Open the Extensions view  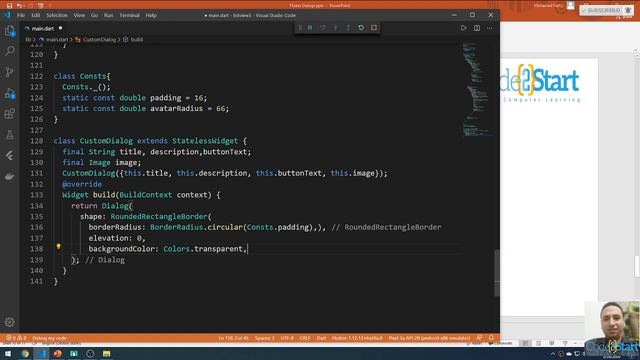(9, 113)
